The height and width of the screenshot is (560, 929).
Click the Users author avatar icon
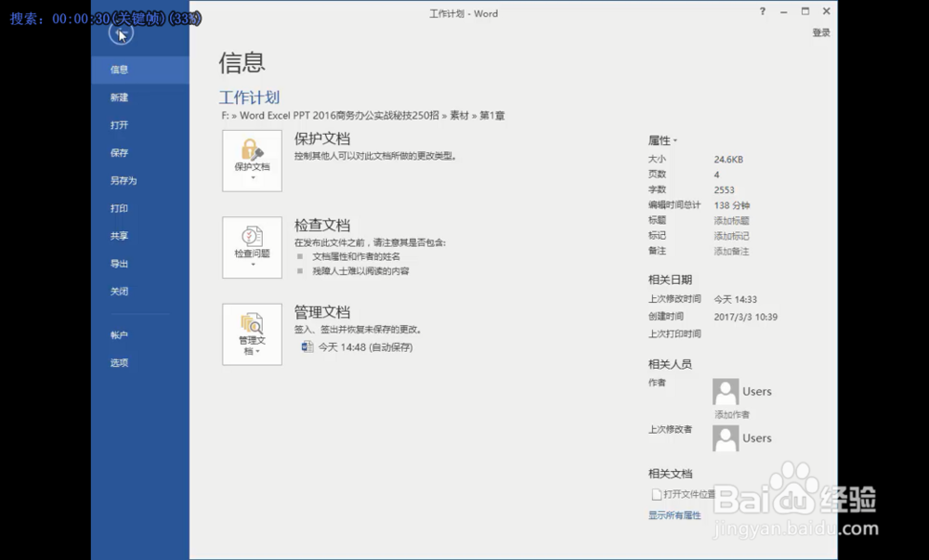725,391
